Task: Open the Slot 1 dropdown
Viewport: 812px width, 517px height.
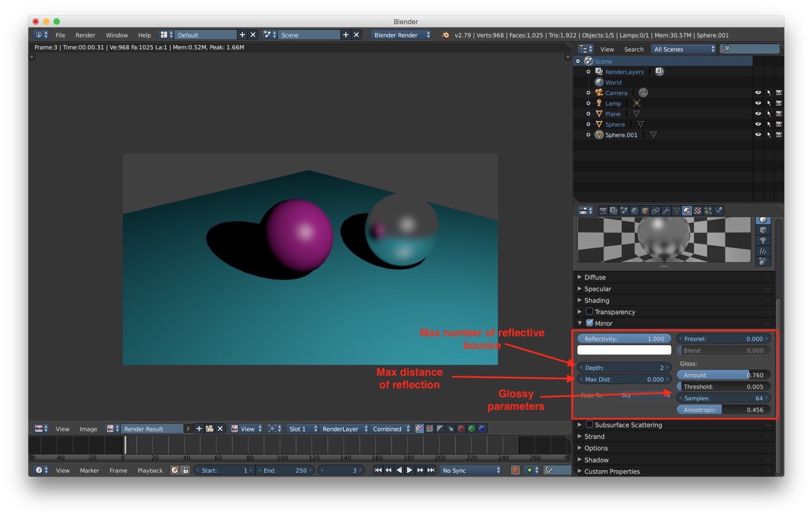Action: [303, 428]
